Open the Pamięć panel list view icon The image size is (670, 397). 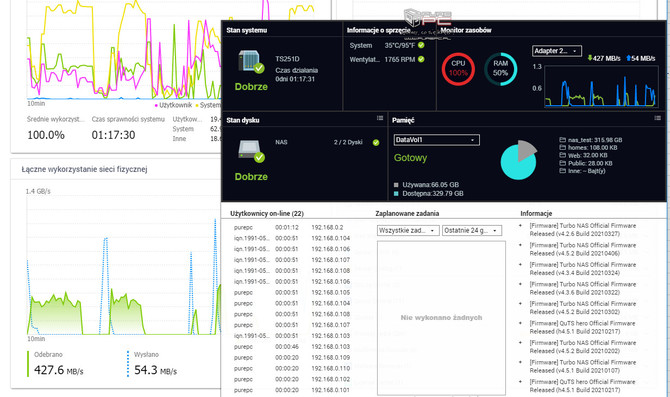coord(658,118)
